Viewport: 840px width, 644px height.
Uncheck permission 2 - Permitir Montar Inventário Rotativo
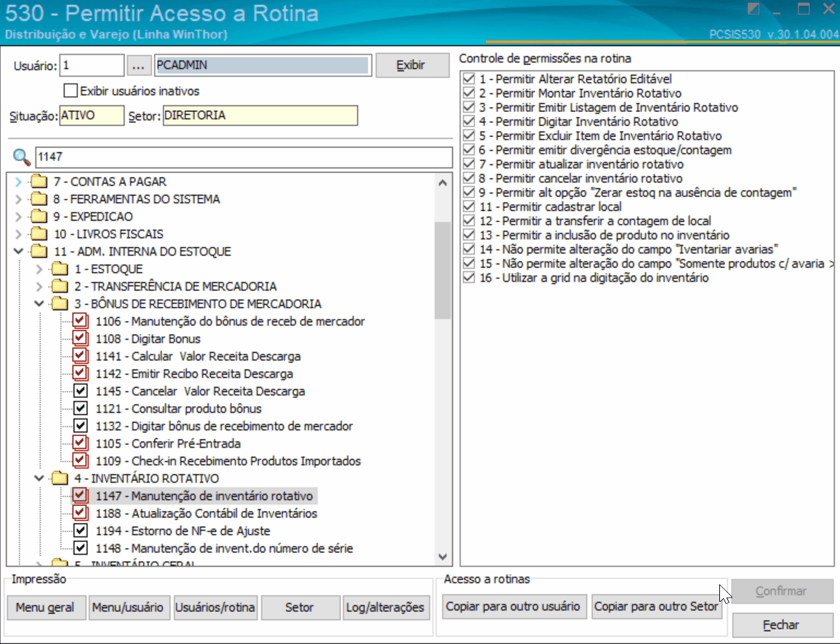pos(469,92)
